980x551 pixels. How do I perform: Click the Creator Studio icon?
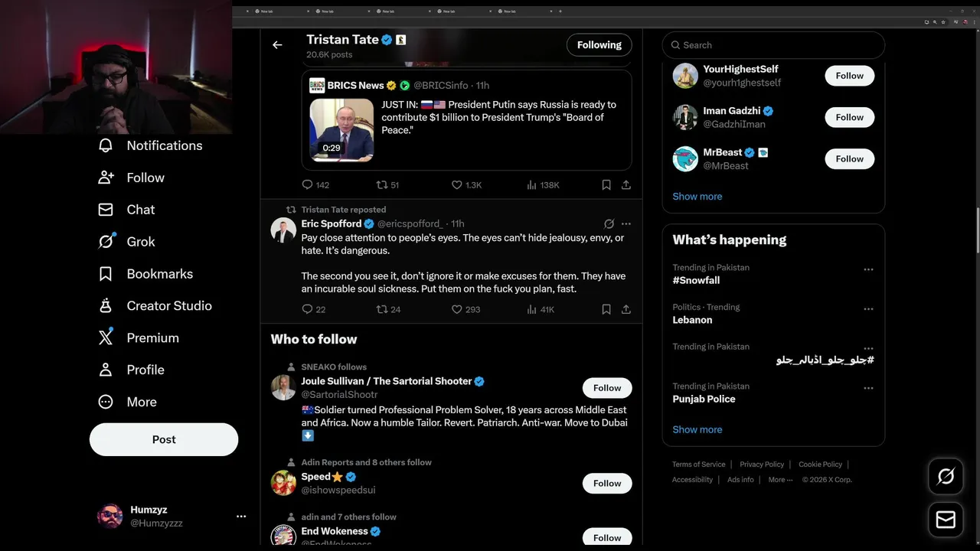pyautogui.click(x=106, y=306)
